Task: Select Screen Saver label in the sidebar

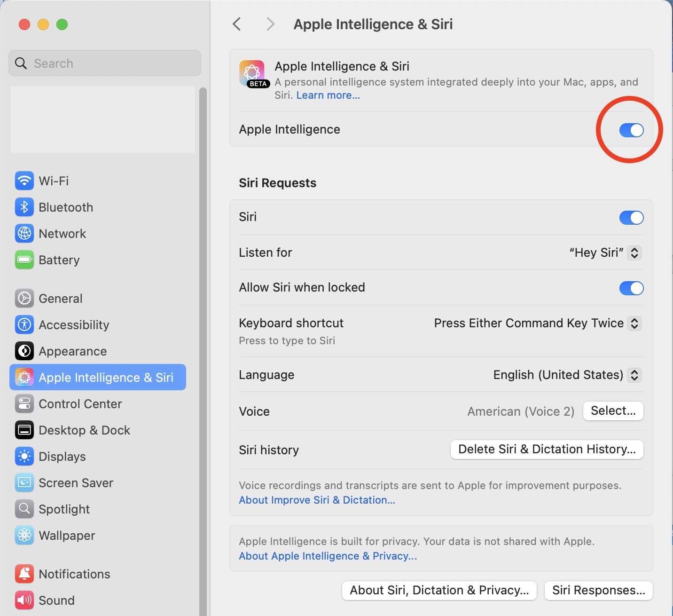Action: tap(76, 482)
